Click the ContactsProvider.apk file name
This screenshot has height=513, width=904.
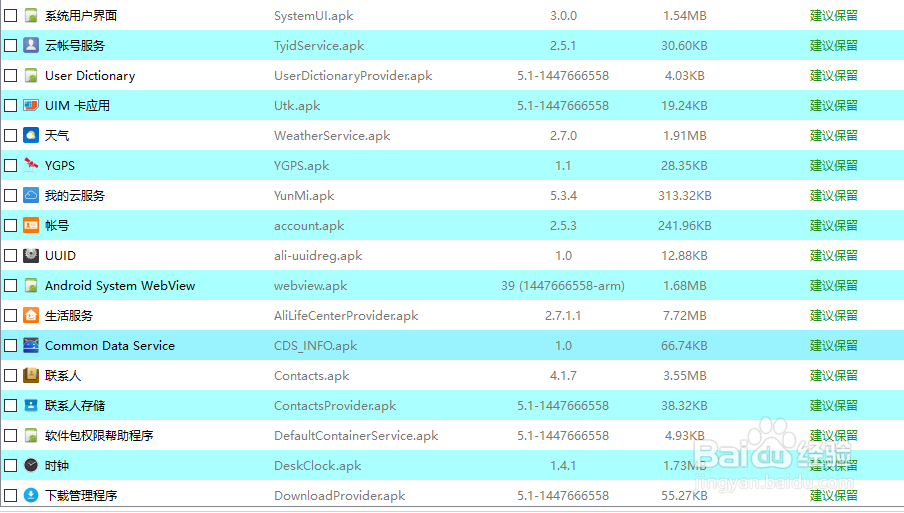(335, 406)
